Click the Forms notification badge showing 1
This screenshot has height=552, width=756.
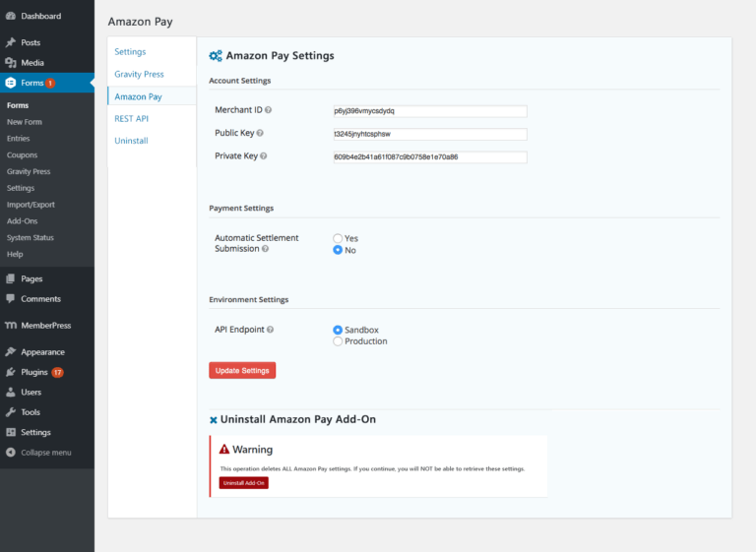click(50, 83)
